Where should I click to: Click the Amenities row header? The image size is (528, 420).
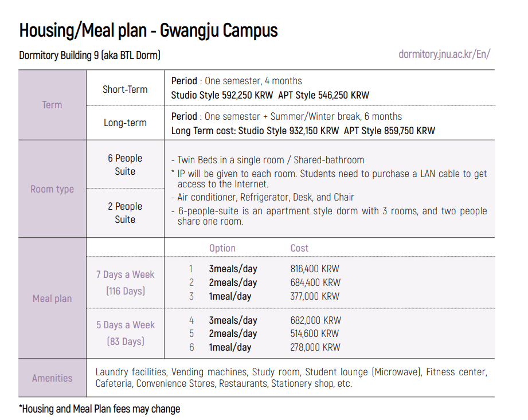tap(52, 378)
